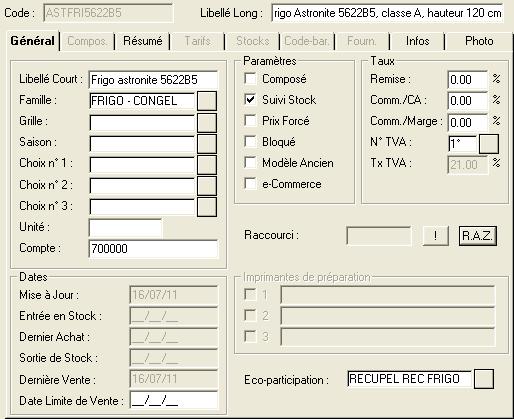Enable the Bloqué option
Viewport: 514px width, 419px height.
pyautogui.click(x=250, y=142)
